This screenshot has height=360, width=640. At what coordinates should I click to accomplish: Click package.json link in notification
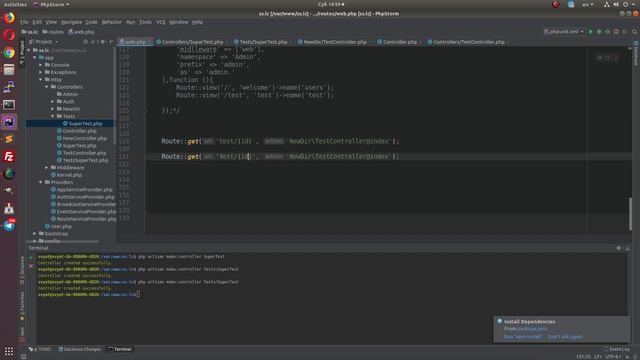tap(532, 329)
